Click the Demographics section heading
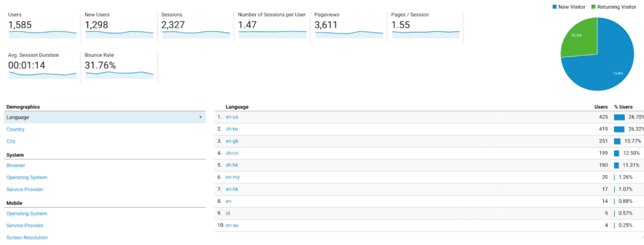This screenshot has width=644, height=245. [23, 107]
